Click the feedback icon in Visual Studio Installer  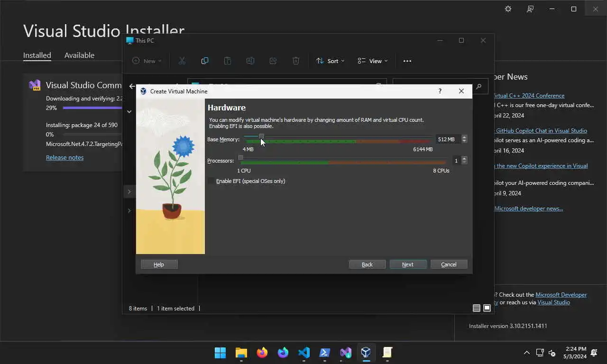click(x=530, y=9)
